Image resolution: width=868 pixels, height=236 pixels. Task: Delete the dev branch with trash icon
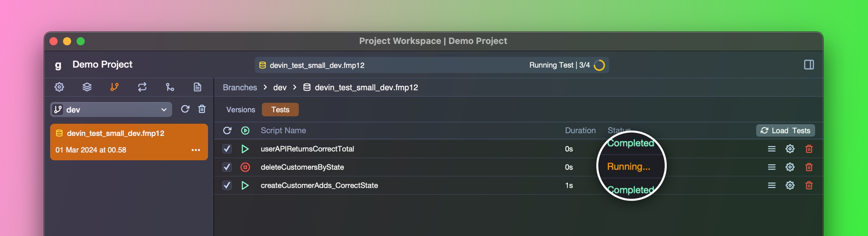click(x=202, y=109)
